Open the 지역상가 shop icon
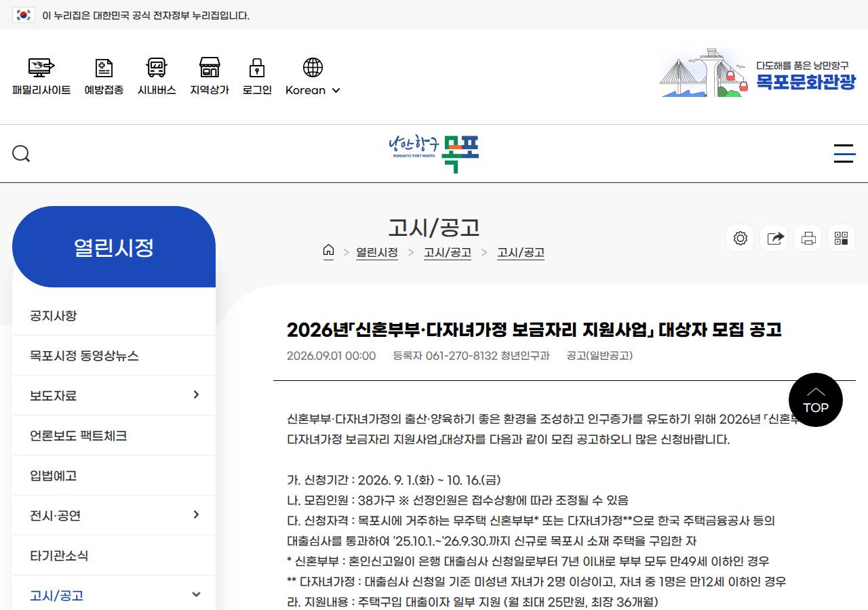The width and height of the screenshot is (868, 610). click(x=210, y=67)
